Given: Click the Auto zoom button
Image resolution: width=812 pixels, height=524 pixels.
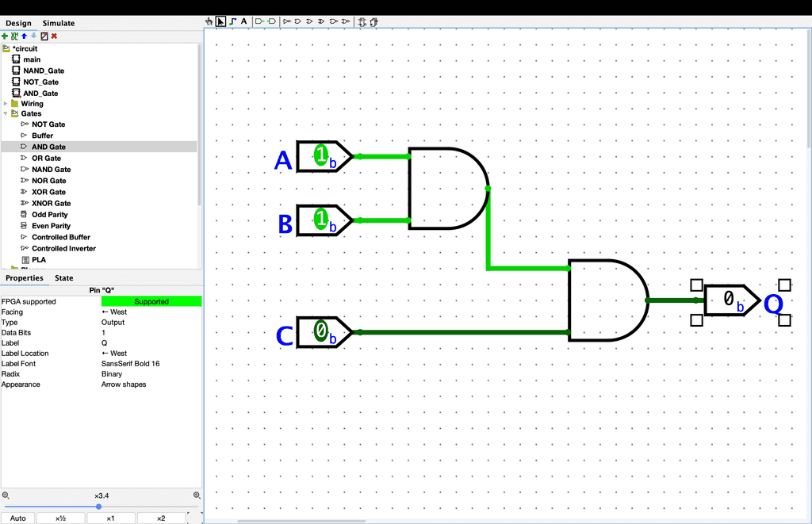Looking at the screenshot, I should point(18,518).
